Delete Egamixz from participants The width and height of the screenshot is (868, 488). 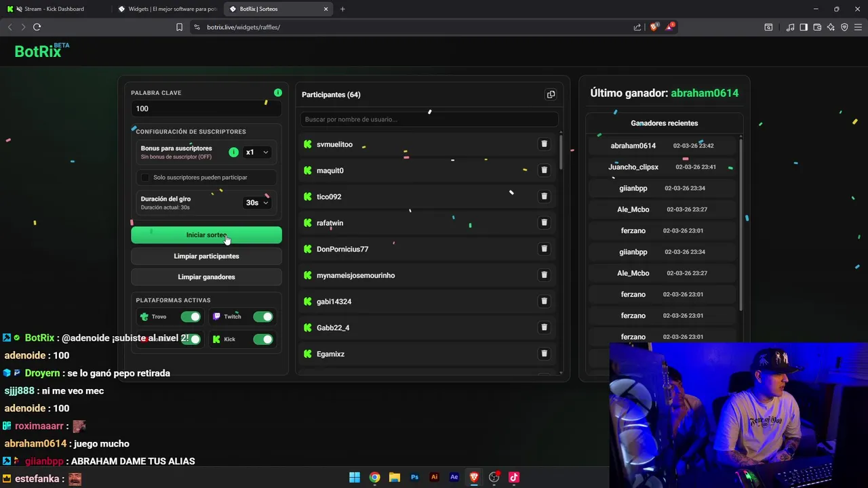pos(544,354)
